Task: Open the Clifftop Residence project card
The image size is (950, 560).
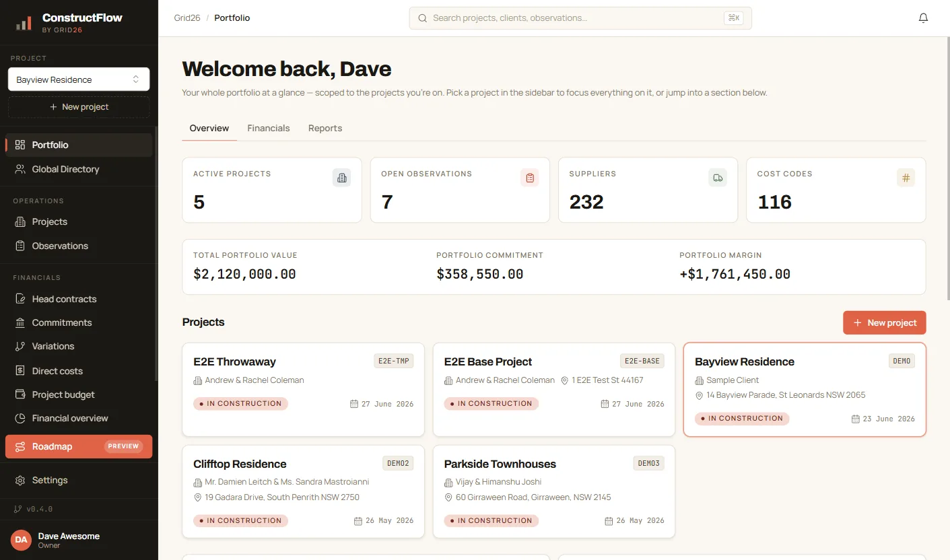Action: (304, 491)
